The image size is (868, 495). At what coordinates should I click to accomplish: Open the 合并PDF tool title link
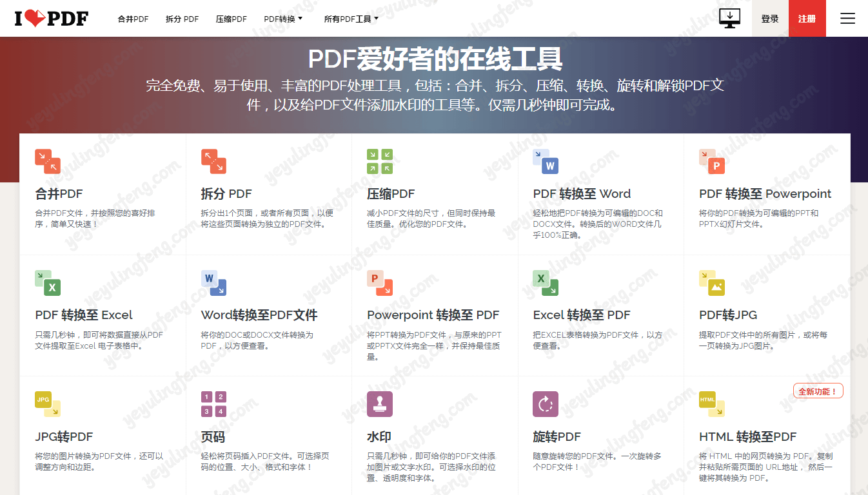pos(59,194)
